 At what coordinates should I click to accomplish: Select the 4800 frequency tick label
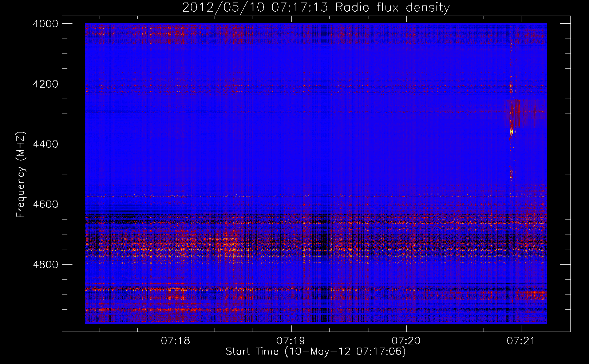coord(46,264)
